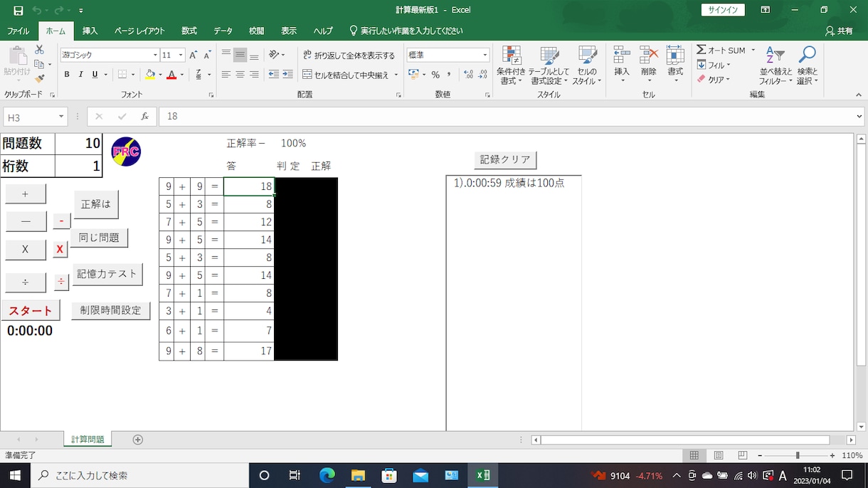This screenshot has height=488, width=868.
Task: Expand the formula bar chevron
Action: coord(859,117)
